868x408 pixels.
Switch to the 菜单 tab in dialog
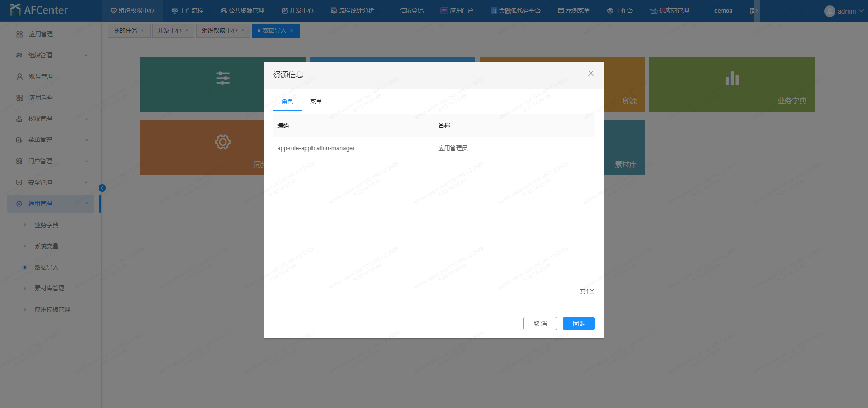click(316, 101)
